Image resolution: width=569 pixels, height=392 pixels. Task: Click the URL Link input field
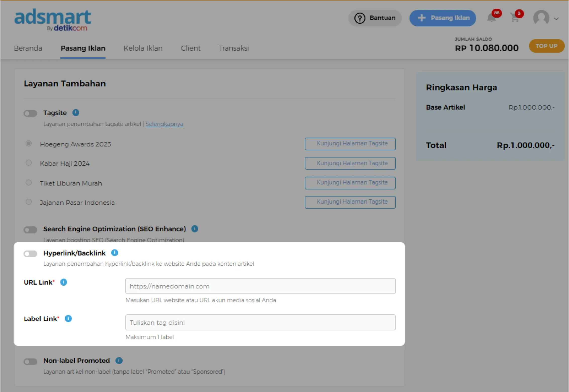pos(260,286)
